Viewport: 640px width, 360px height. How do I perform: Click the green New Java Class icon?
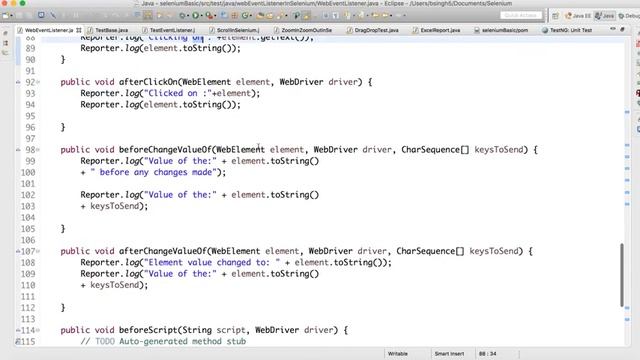coord(245,16)
